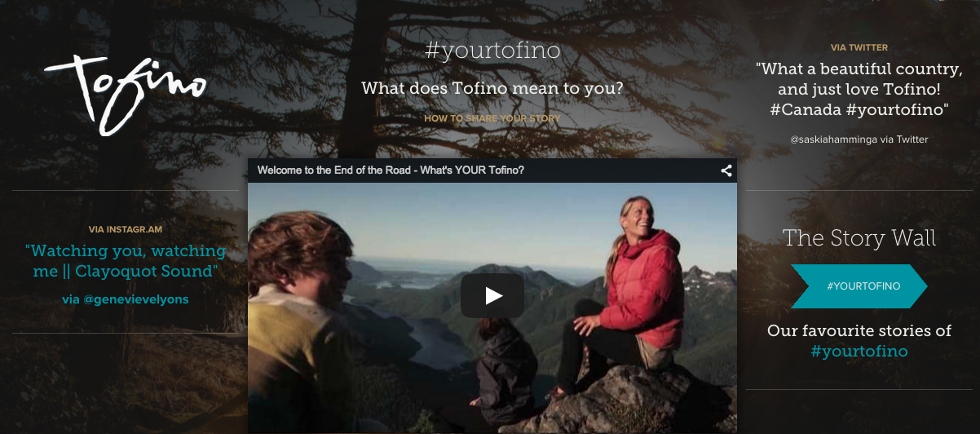
Task: Select the large #yourtofino heading at top
Action: 492,51
